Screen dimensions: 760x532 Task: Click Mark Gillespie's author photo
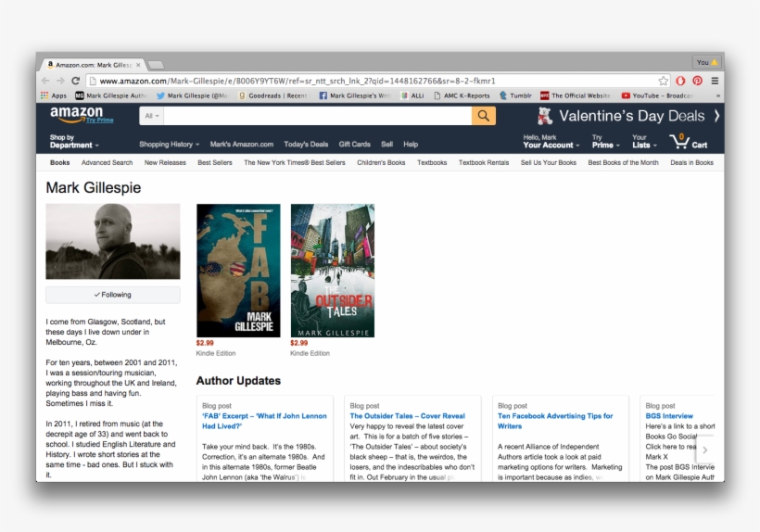(113, 241)
